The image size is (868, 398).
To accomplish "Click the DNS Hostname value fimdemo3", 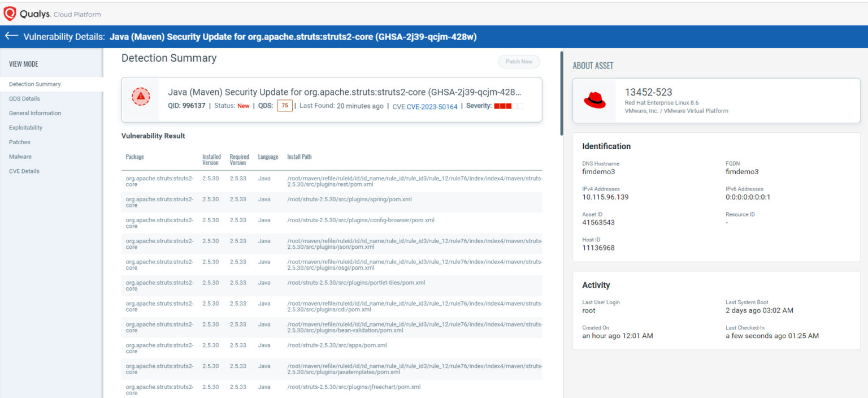I will (598, 172).
